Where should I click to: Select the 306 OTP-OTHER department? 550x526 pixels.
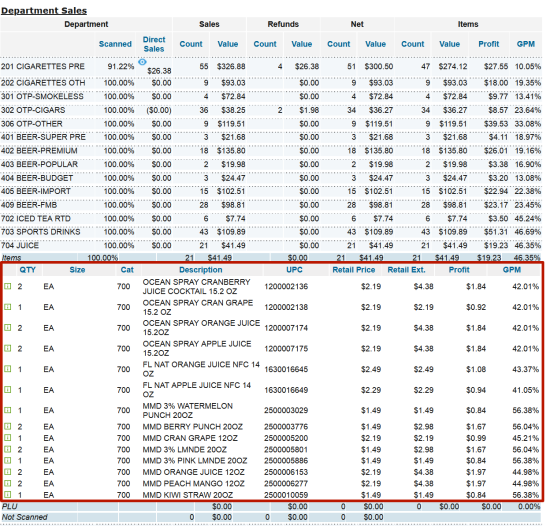(32, 124)
